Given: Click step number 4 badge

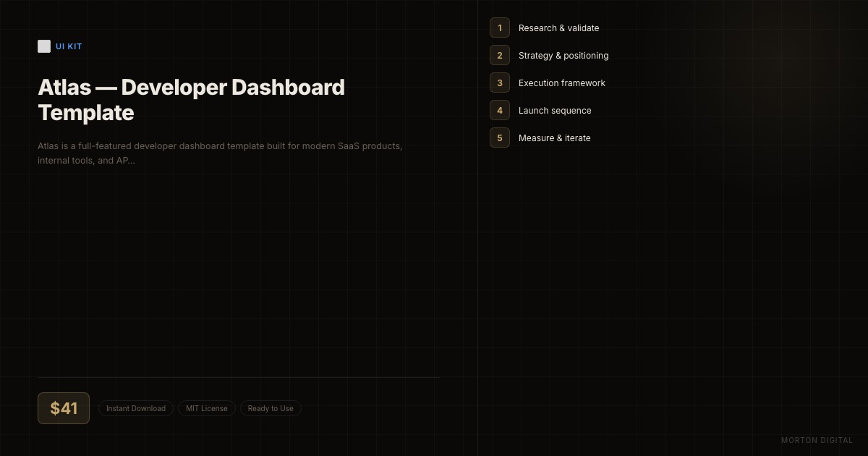Looking at the screenshot, I should coord(500,110).
